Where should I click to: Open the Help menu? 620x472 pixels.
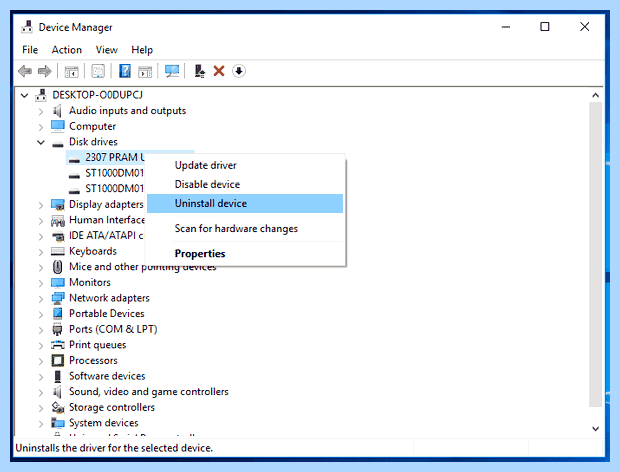142,50
